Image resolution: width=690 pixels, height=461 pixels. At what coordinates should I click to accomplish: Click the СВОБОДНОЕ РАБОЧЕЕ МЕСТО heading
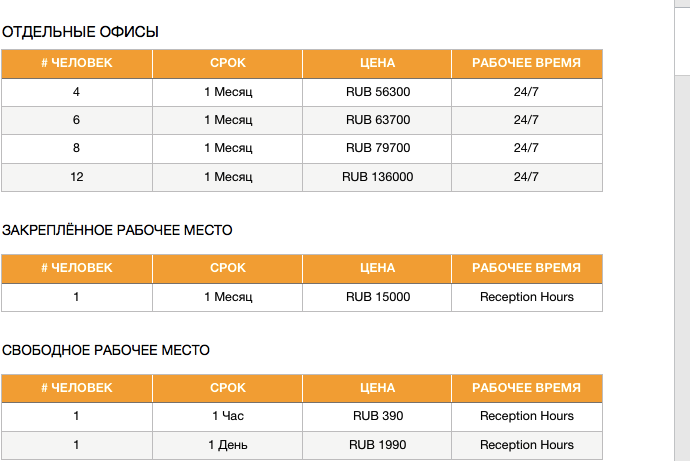click(x=106, y=351)
